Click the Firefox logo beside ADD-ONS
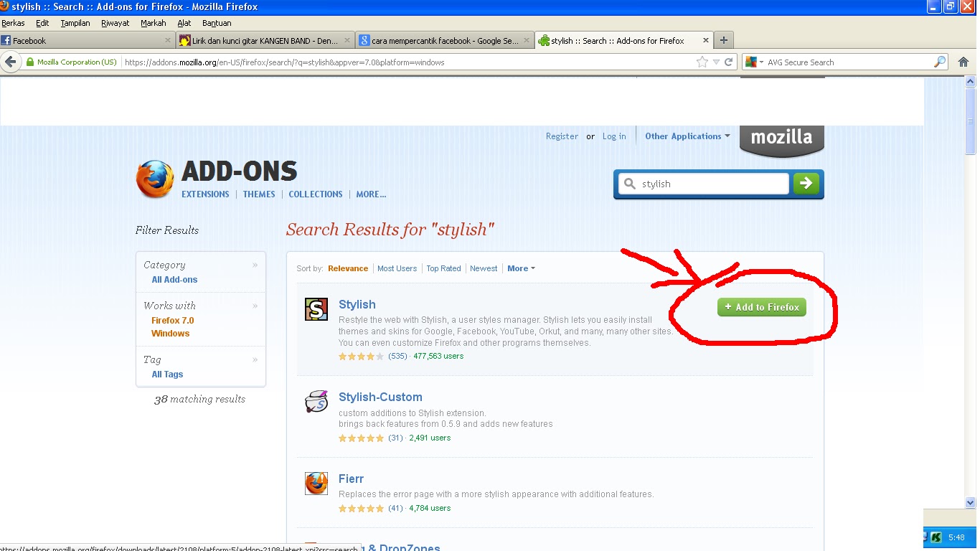This screenshot has width=980, height=551. pyautogui.click(x=155, y=179)
